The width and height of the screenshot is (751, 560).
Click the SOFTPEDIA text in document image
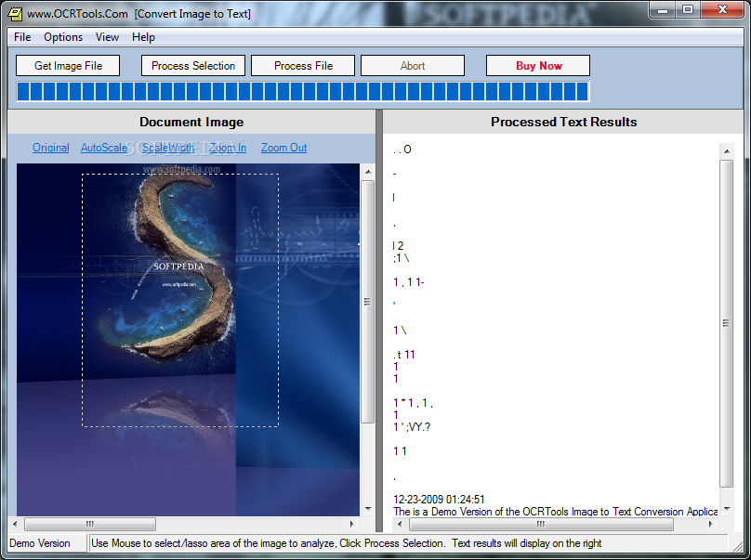tap(178, 267)
